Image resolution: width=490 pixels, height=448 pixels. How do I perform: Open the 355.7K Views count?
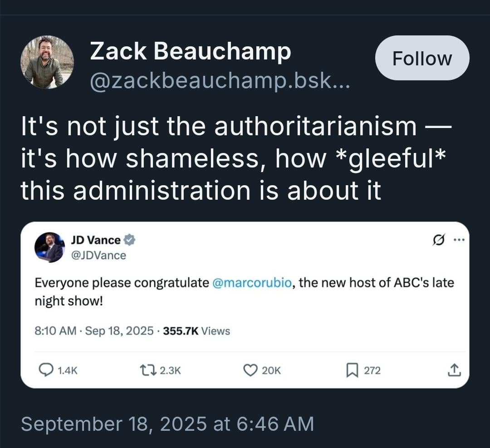click(196, 331)
